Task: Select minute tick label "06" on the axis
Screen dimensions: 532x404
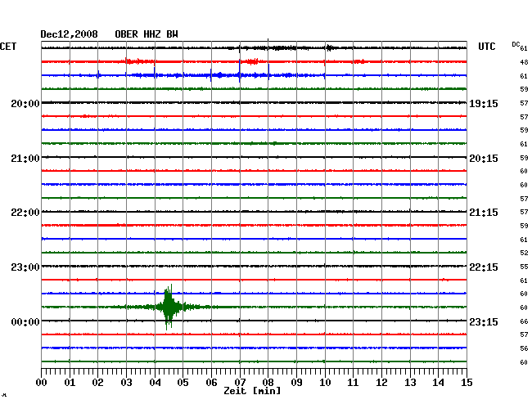Action: 211,382
